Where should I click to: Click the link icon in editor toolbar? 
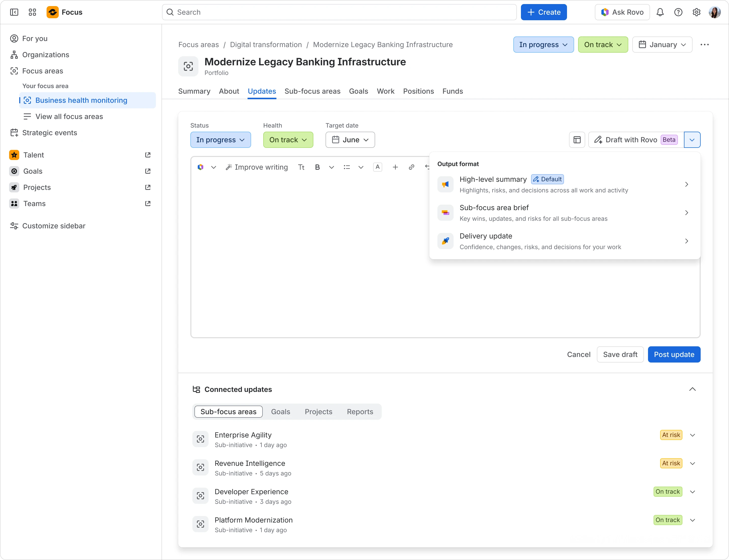tap(412, 167)
